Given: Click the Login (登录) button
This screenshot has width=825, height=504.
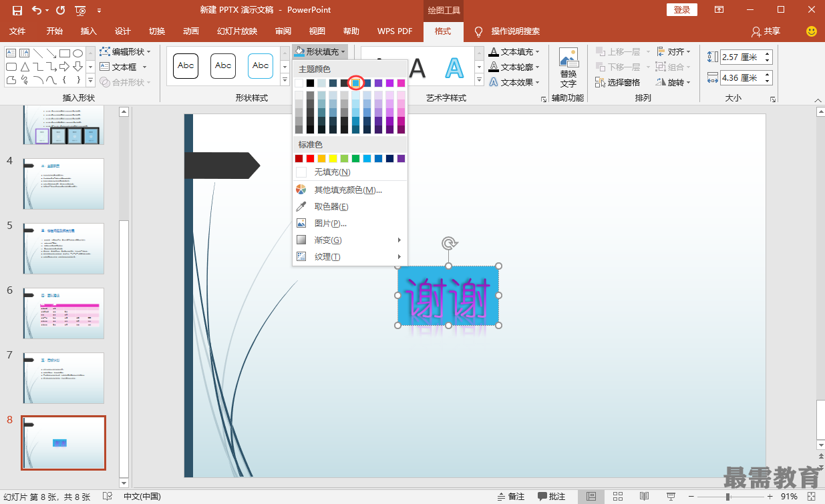Looking at the screenshot, I should click(x=682, y=9).
